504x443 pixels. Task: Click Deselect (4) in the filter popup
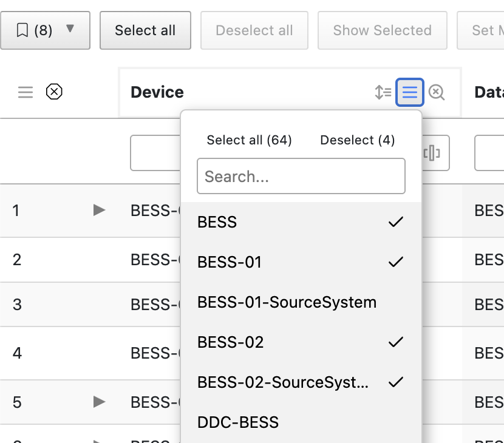(x=357, y=140)
